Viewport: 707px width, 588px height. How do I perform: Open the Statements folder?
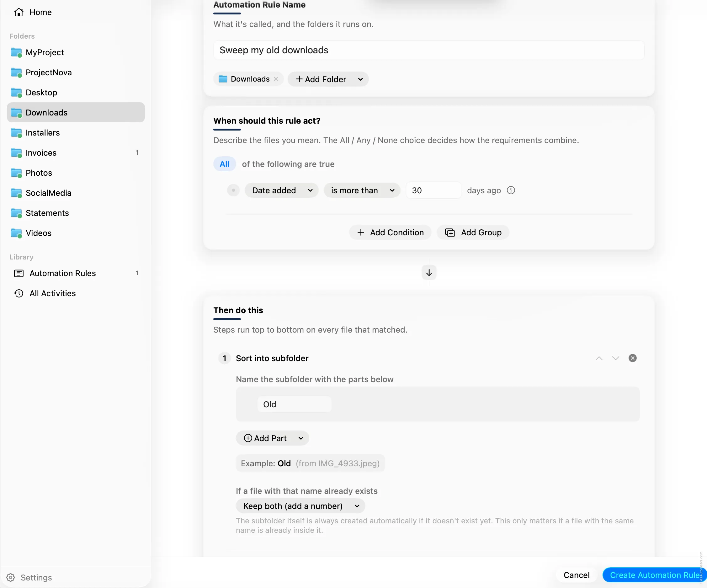[x=76, y=213]
